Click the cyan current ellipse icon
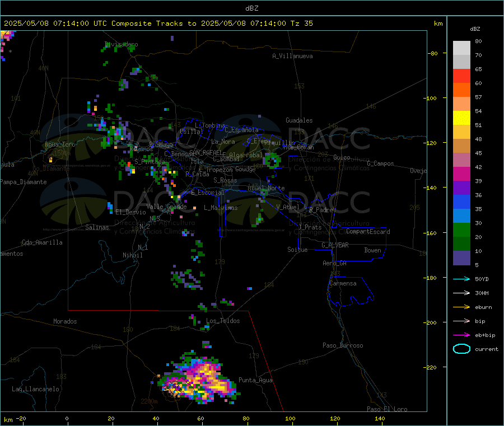The width and height of the screenshot is (504, 426). pos(461,349)
